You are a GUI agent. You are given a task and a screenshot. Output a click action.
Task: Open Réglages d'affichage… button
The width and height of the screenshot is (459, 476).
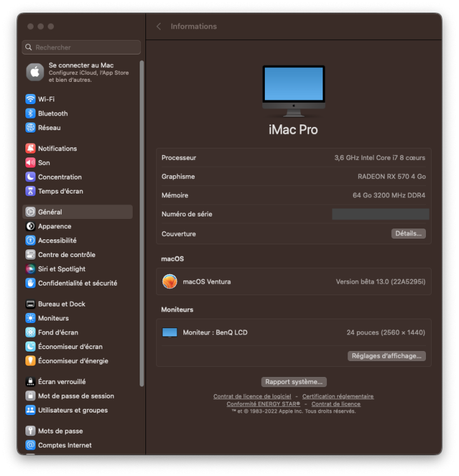[x=387, y=356]
